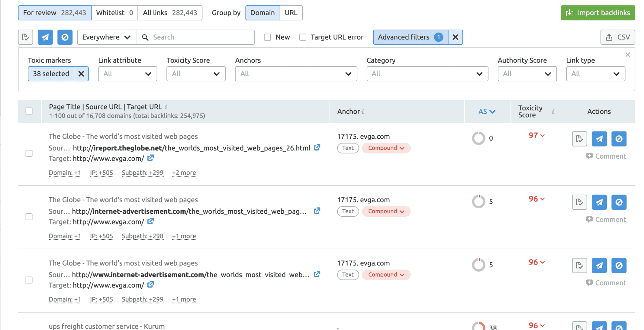Whitelist the internet-advertisement.com backlink
The height and width of the screenshot is (330, 644).
coord(599,202)
